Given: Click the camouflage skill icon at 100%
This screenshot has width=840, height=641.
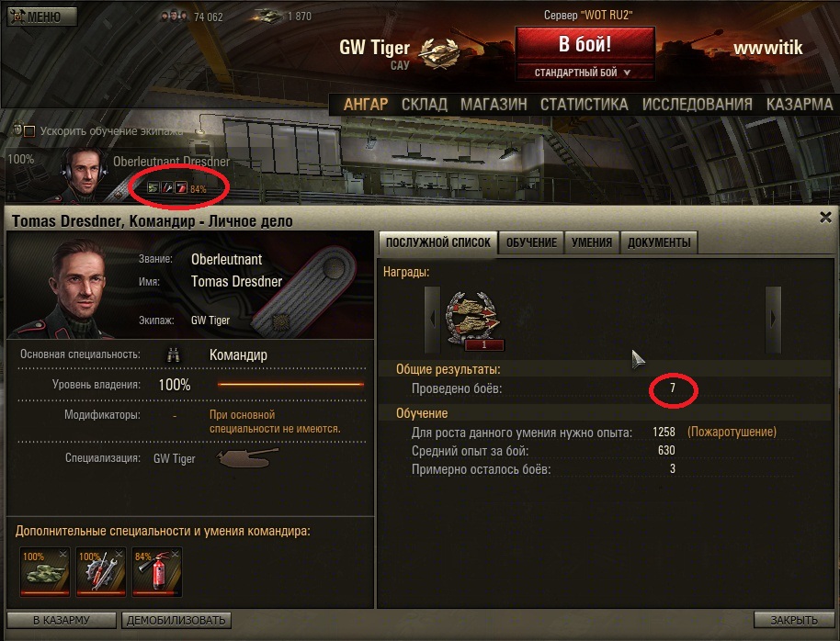Looking at the screenshot, I should [45, 571].
